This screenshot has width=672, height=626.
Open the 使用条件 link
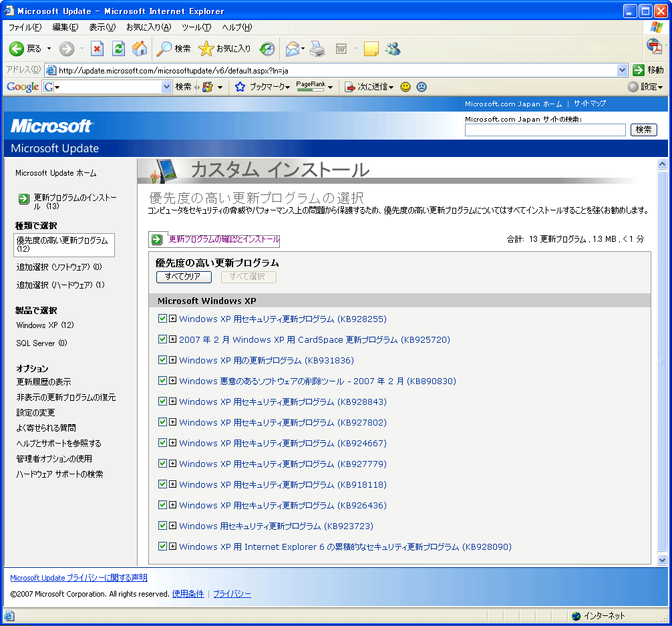[188, 595]
